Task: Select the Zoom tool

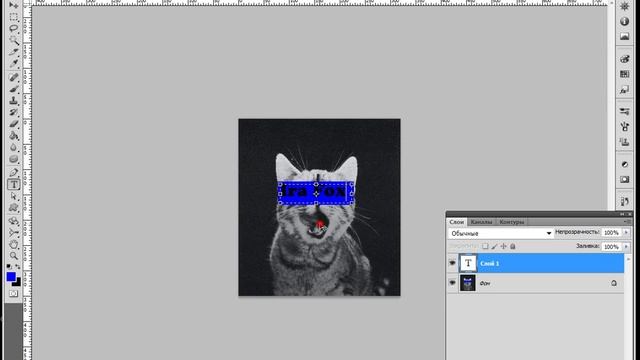Action: (x=13, y=256)
